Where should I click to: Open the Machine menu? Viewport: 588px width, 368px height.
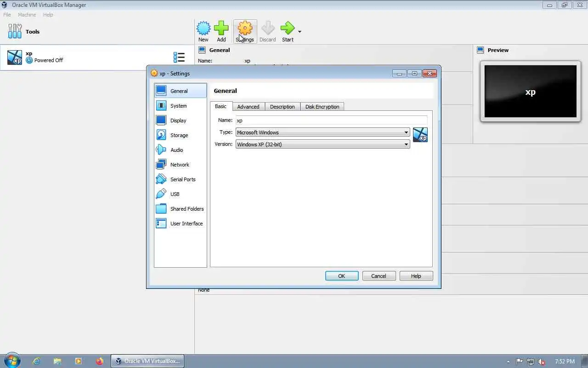(x=27, y=15)
